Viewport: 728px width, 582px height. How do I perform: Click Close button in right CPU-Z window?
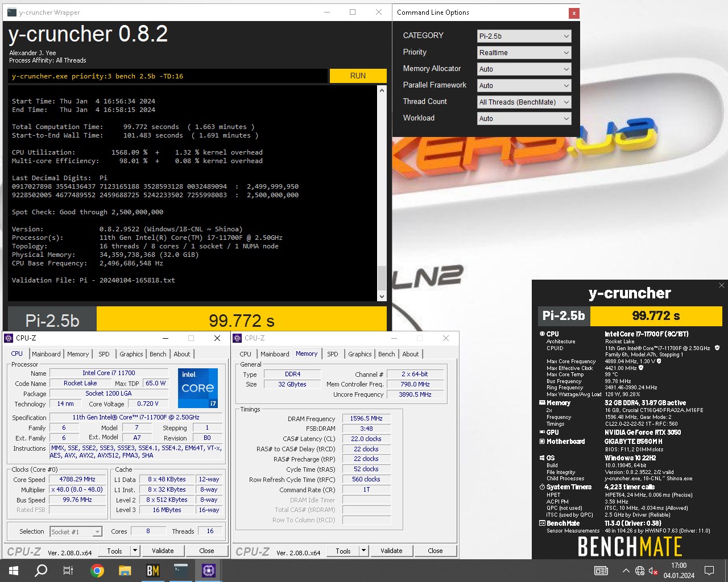(x=435, y=551)
